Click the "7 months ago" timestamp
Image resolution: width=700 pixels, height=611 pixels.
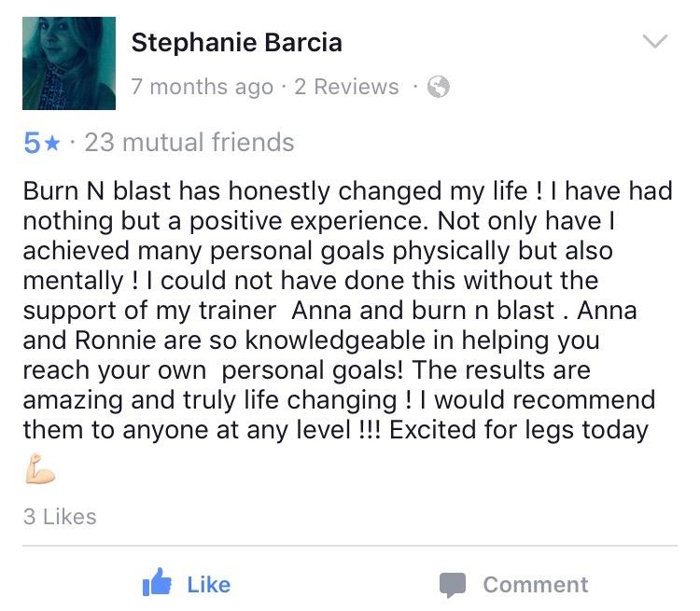[203, 88]
